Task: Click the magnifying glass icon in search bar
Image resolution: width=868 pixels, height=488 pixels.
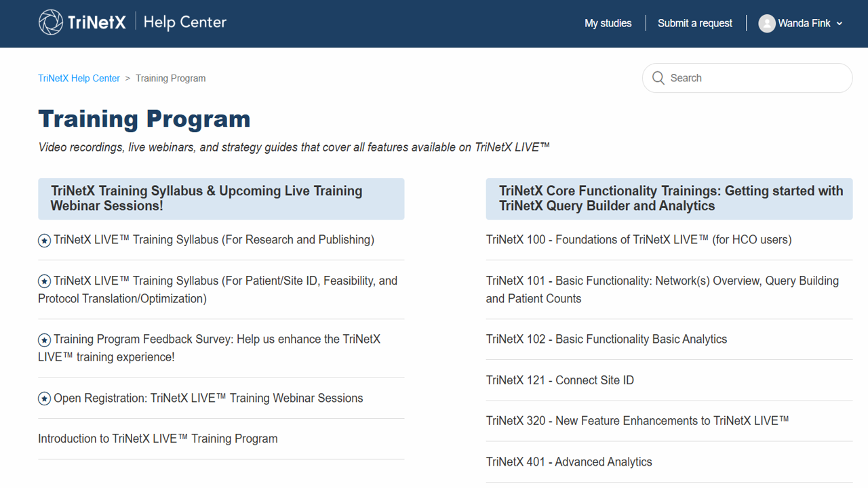Action: click(x=658, y=78)
